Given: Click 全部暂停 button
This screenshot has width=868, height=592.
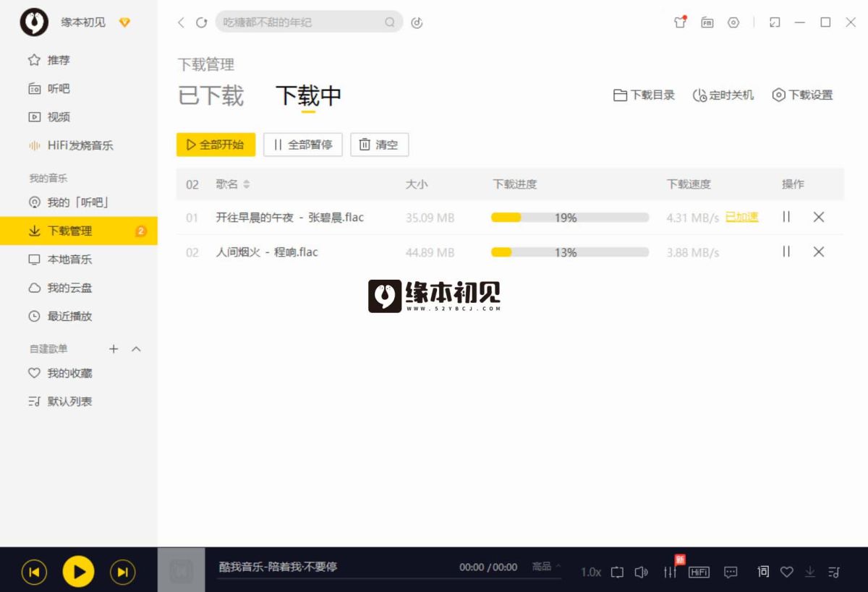Looking at the screenshot, I should coord(303,145).
